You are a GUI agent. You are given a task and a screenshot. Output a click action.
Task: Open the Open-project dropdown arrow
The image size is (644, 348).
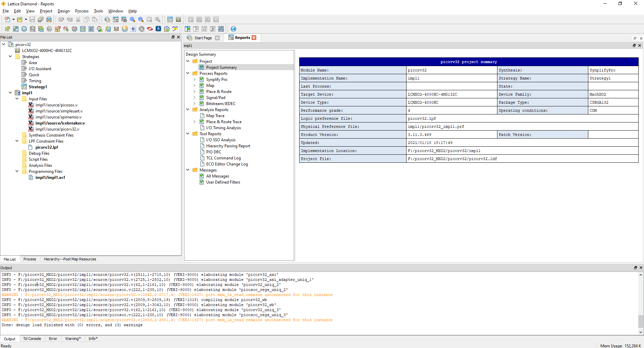tap(26, 19)
